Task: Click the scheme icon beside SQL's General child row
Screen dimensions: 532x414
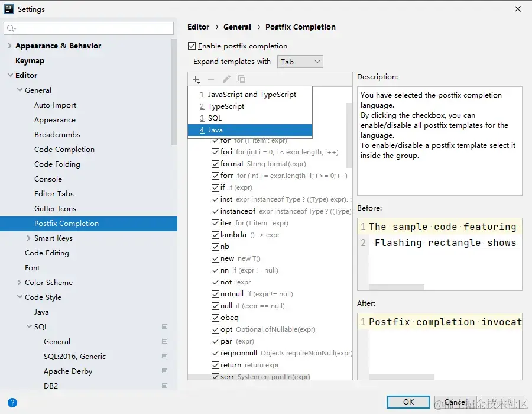Action: pos(164,341)
